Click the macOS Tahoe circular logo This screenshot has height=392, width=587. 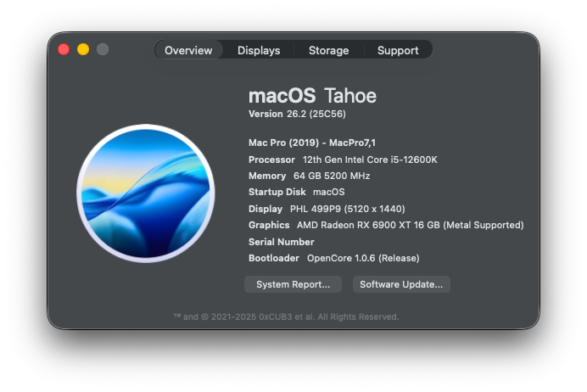click(x=146, y=193)
